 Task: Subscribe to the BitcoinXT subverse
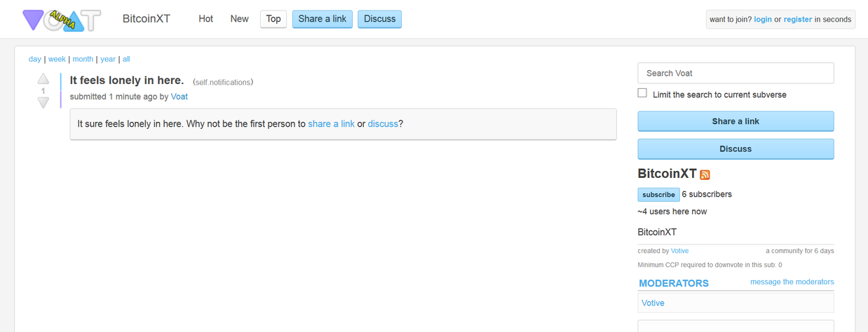tap(658, 195)
